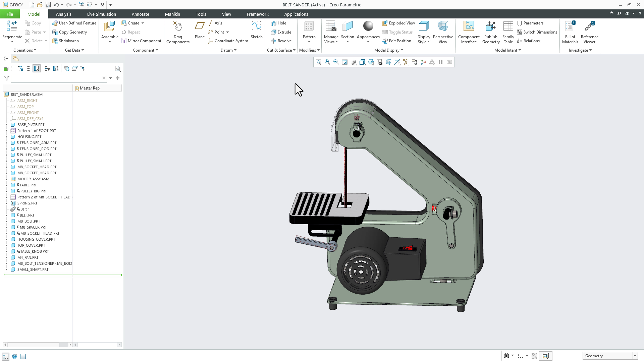The width and height of the screenshot is (644, 362).
Task: Open the File menu
Action: tap(10, 14)
